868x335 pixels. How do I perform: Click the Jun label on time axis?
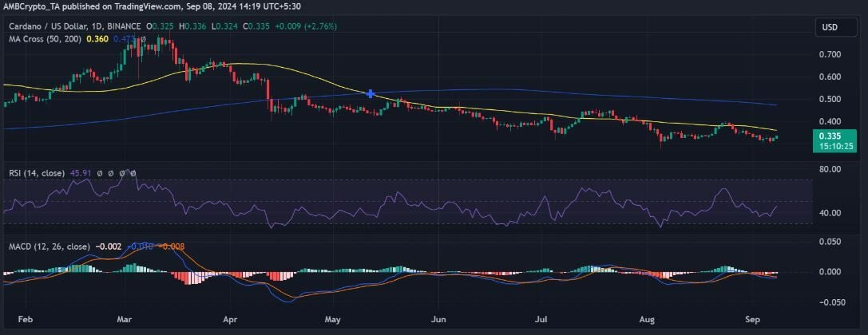click(438, 320)
